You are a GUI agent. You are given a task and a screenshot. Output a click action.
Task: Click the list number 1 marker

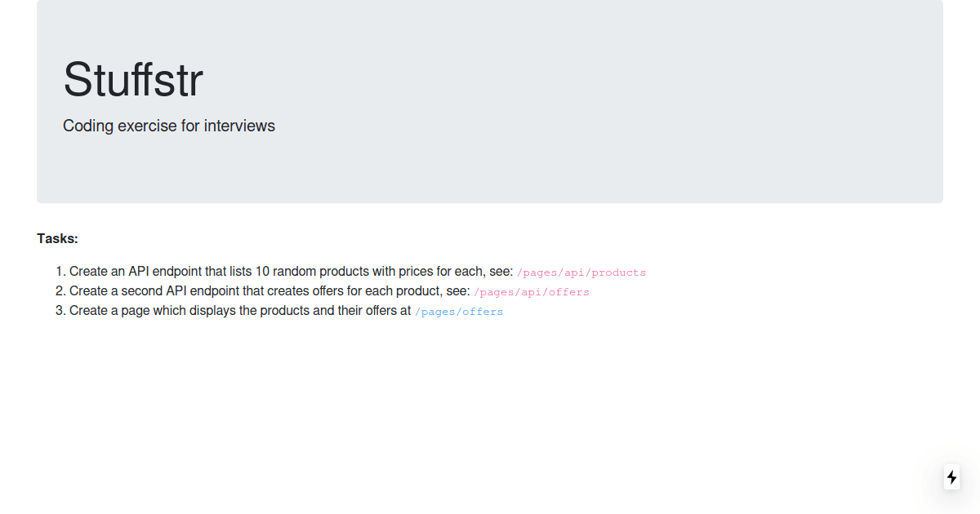(x=60, y=272)
